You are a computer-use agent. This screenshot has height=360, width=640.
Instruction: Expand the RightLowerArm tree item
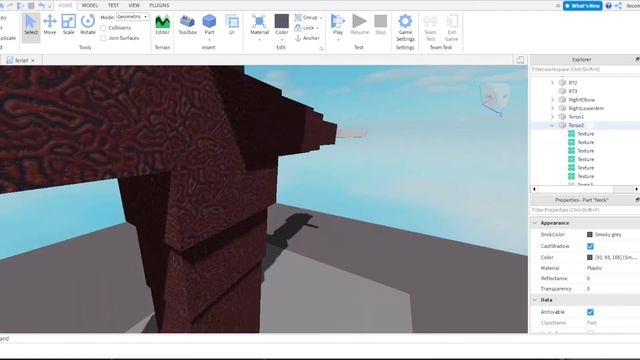point(552,108)
